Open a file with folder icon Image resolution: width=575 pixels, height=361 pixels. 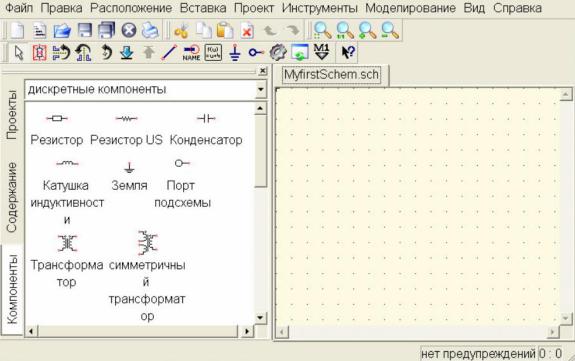pos(62,30)
